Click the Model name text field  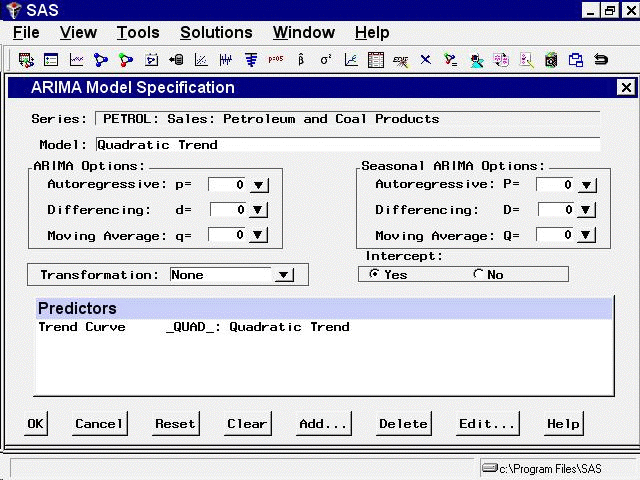347,145
